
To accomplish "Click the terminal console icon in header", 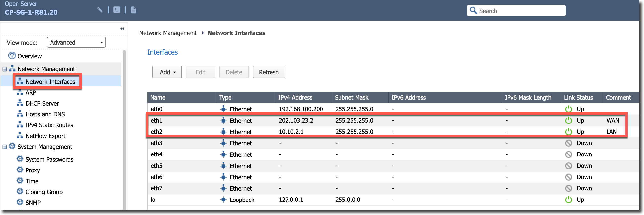I will point(117,10).
